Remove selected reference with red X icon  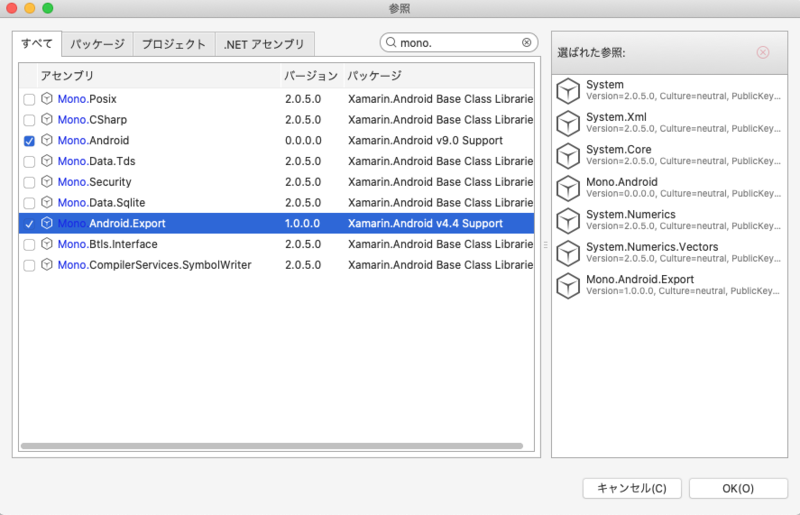pos(763,53)
